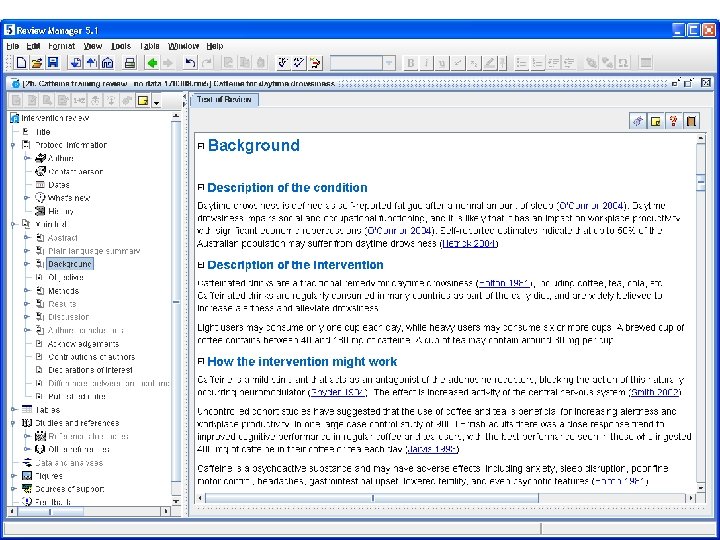Open the Table menu
The width and height of the screenshot is (720, 540).
tap(149, 46)
